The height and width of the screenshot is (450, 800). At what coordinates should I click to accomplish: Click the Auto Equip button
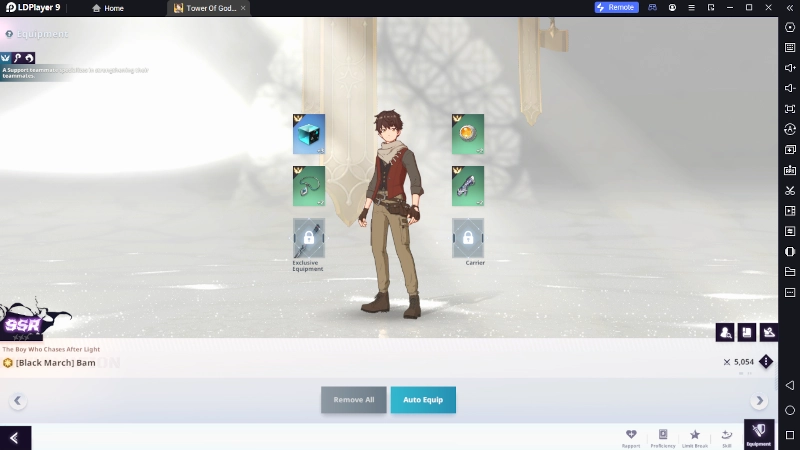(x=423, y=400)
